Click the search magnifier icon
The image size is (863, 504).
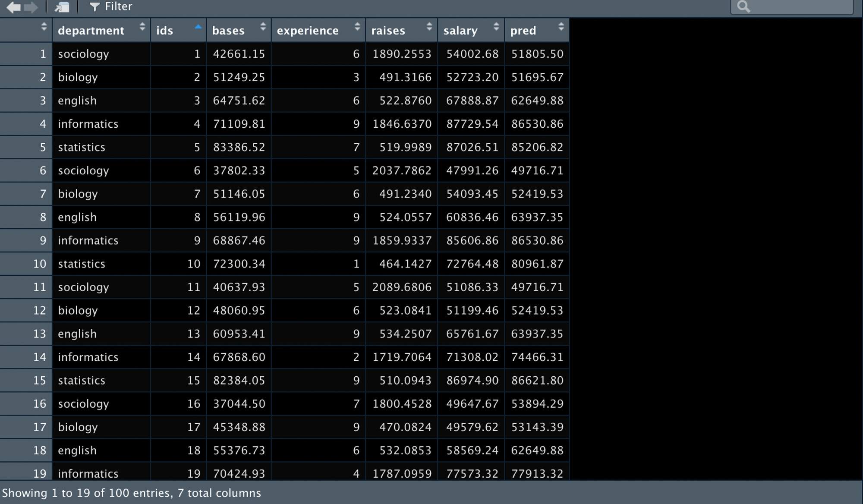tap(743, 6)
